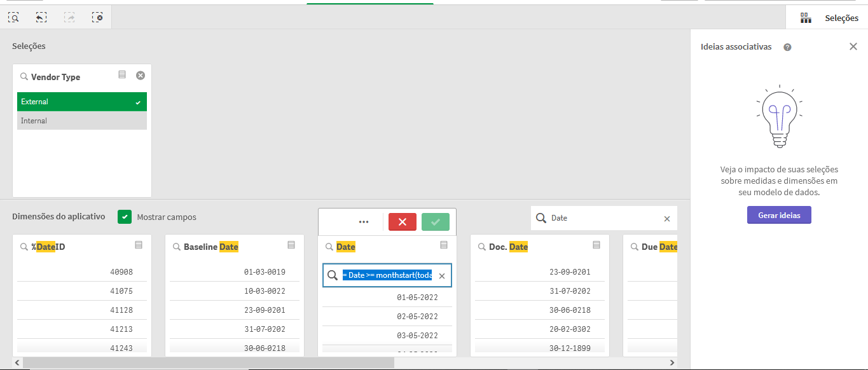The width and height of the screenshot is (868, 370).
Task: Open the Doc. Date list menu icon
Action: [x=596, y=245]
